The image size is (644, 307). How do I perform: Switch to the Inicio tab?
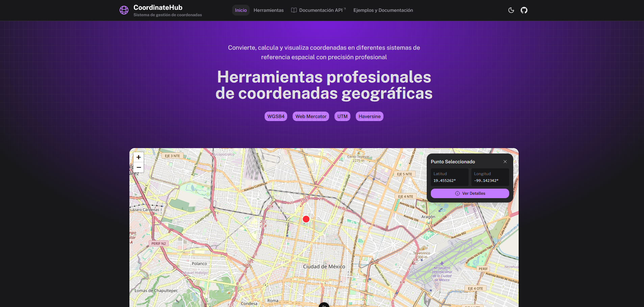[241, 10]
